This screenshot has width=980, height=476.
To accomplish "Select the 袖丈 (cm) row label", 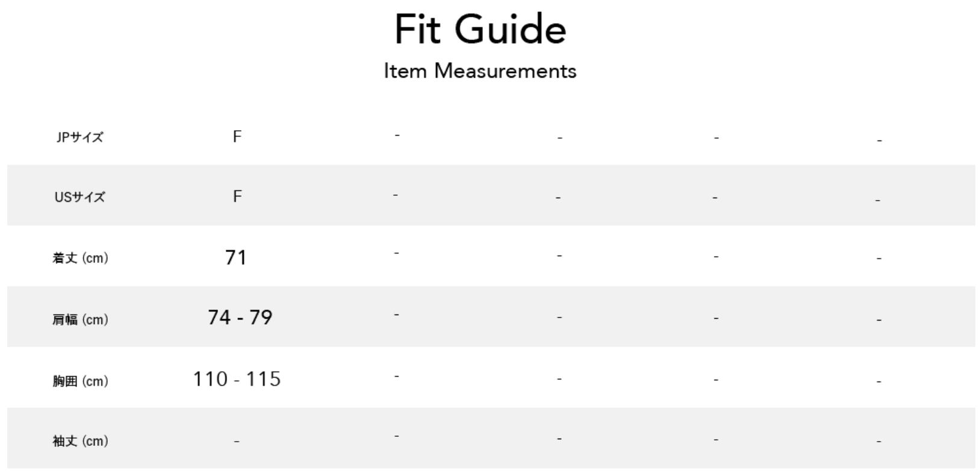I will (x=80, y=441).
